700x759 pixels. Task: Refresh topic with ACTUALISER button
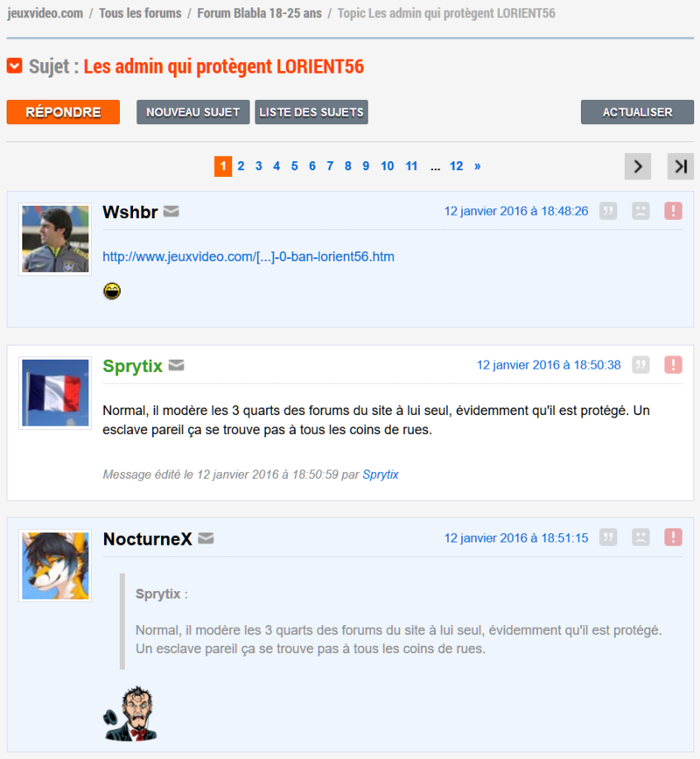pyautogui.click(x=637, y=112)
